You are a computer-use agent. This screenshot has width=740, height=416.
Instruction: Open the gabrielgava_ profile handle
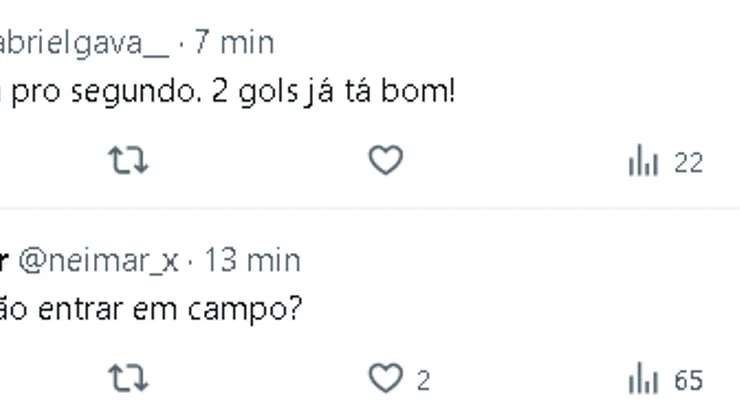pos(84,42)
